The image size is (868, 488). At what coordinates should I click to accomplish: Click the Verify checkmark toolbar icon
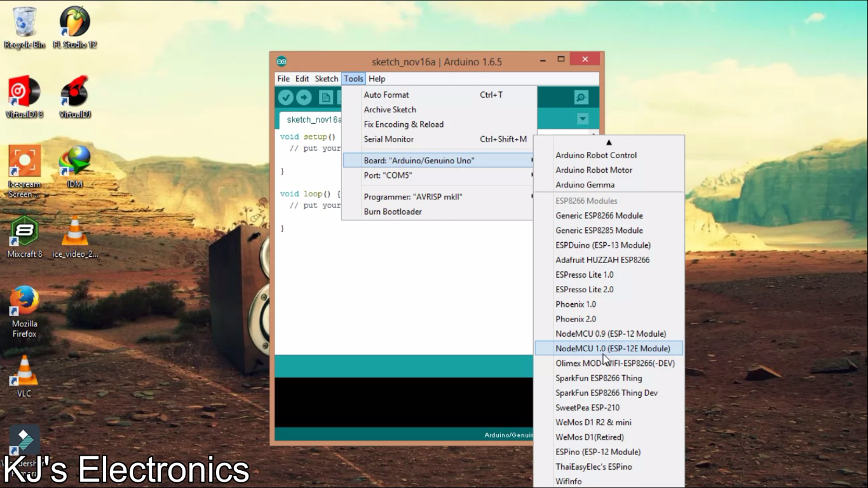[286, 97]
